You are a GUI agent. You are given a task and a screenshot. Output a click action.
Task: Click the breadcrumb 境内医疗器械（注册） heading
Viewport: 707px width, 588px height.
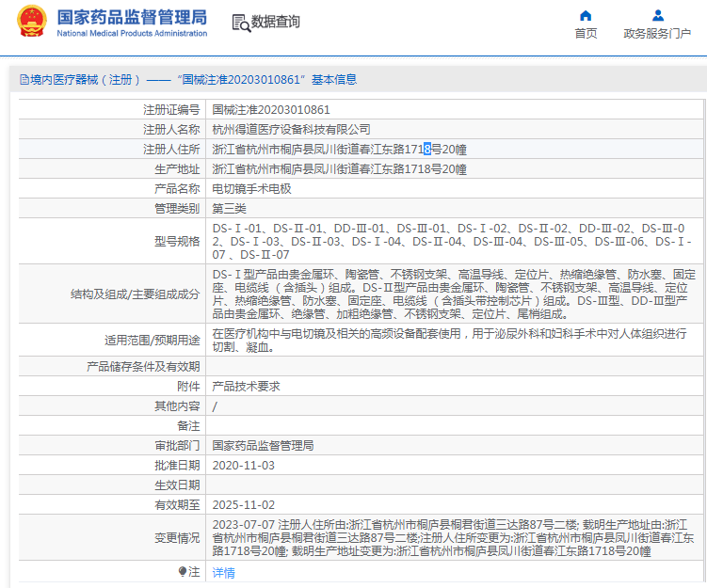click(85, 80)
